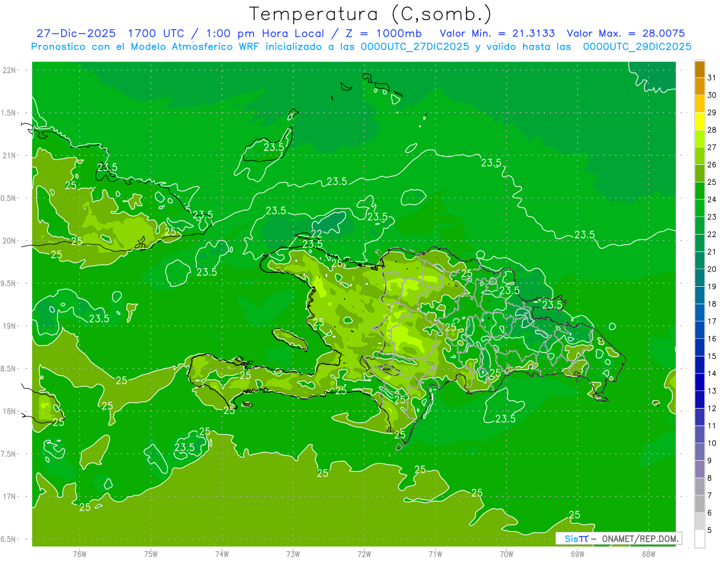Click the '31' label on the color scale
728x562 pixels.
coord(712,78)
